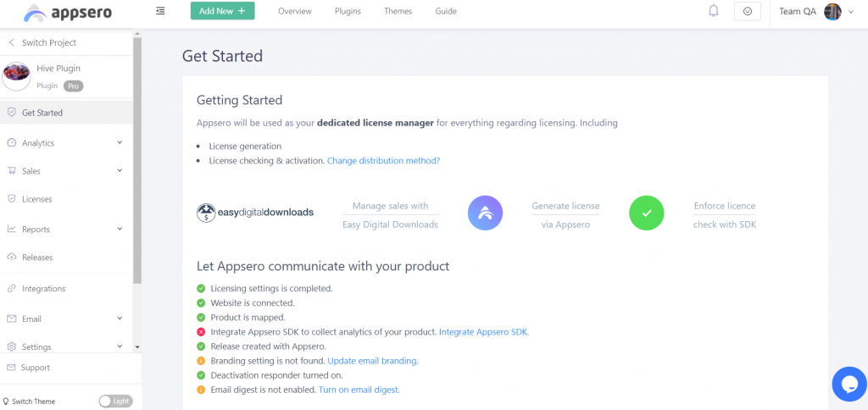Screen dimensions: 868x410
Task: Expand the Email submenu chevron
Action: pos(120,319)
